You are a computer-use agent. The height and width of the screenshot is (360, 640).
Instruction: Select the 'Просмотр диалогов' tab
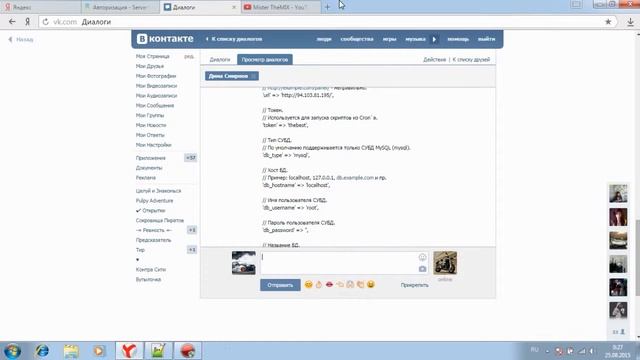pos(264,60)
